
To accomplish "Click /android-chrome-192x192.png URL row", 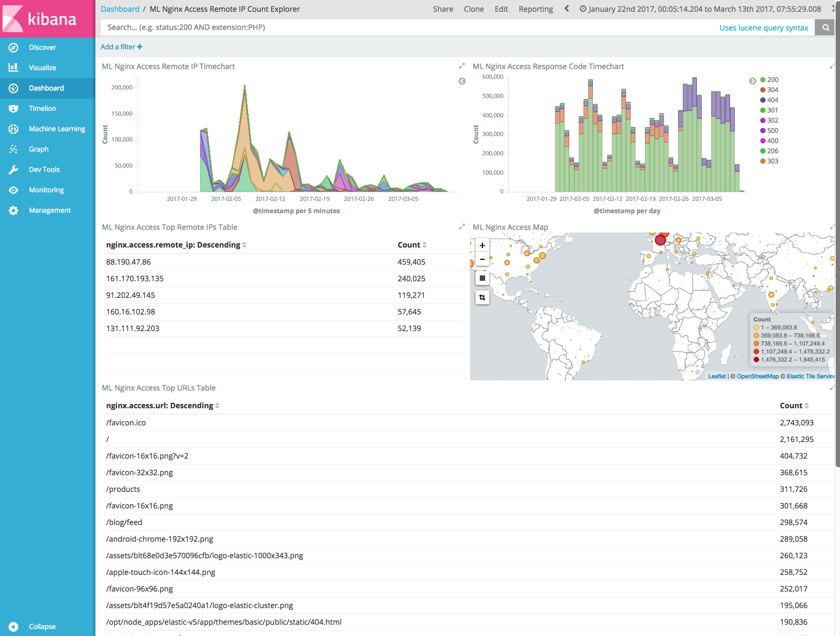I will click(468, 539).
